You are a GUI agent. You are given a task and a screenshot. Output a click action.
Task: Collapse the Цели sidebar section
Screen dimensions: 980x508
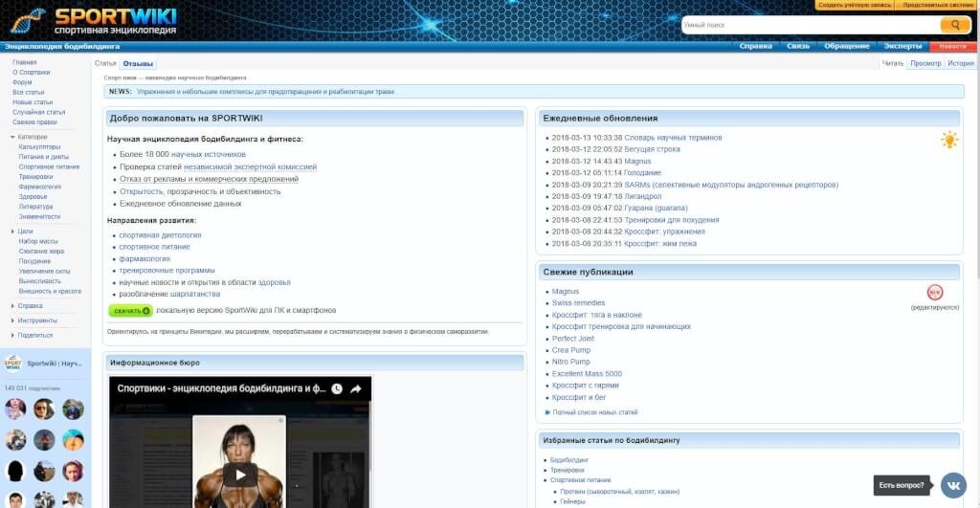click(12, 232)
